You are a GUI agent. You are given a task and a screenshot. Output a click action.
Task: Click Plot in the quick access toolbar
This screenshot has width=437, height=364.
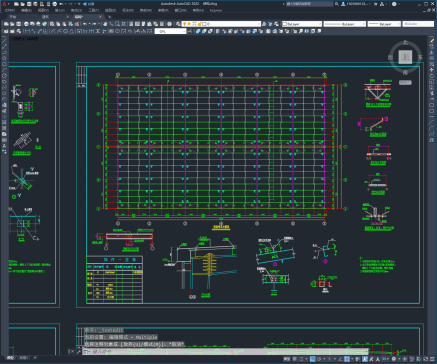54,4
